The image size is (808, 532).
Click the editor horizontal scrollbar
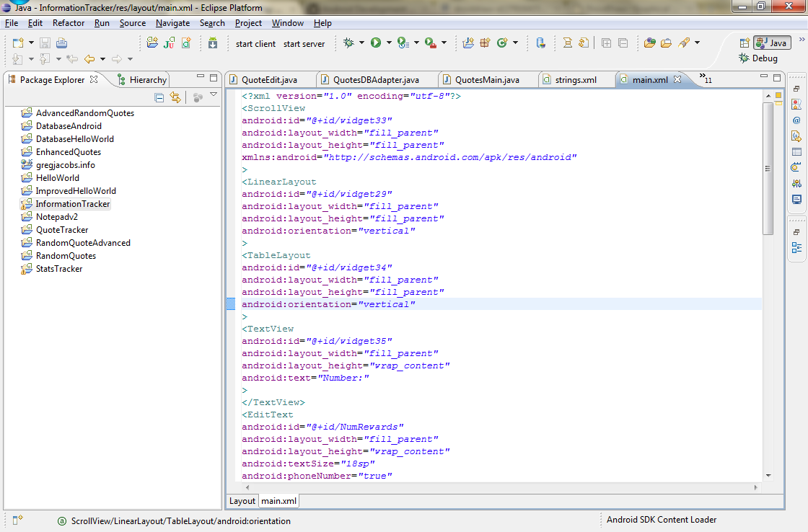pyautogui.click(x=502, y=487)
